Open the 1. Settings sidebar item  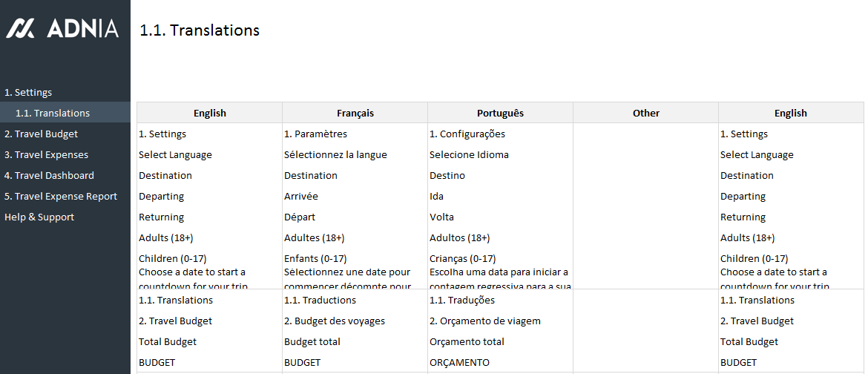(28, 93)
